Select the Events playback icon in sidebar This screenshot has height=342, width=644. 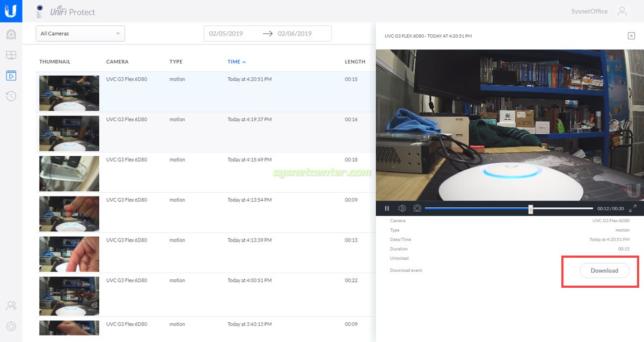[x=11, y=76]
